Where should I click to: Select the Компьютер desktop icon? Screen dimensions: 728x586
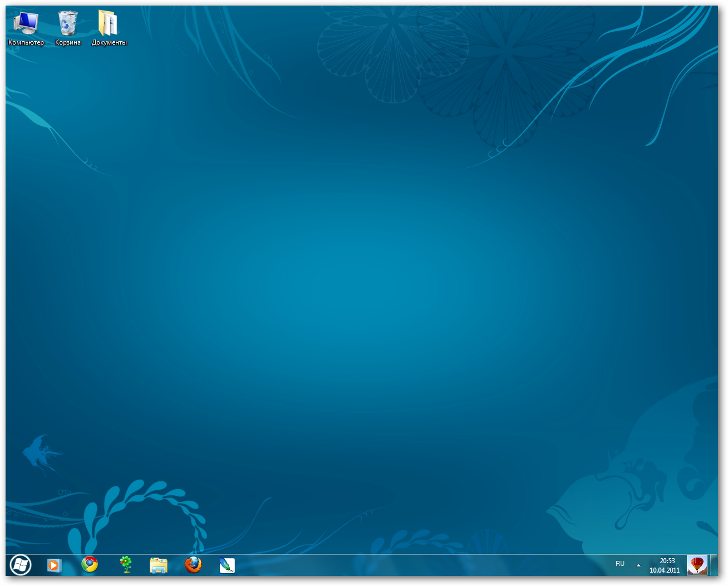click(26, 23)
